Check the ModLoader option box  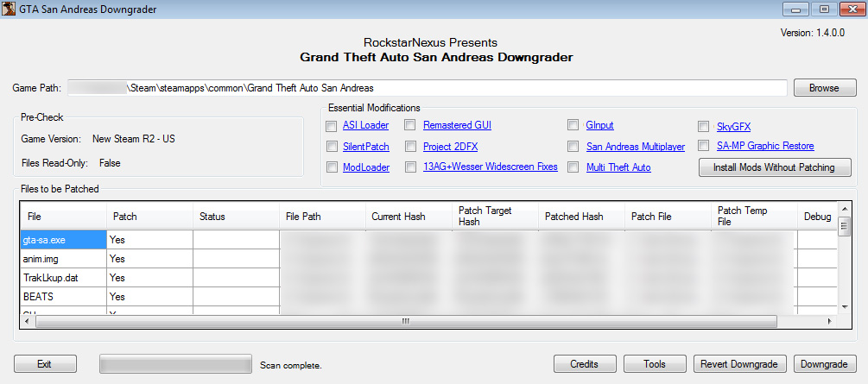point(332,167)
